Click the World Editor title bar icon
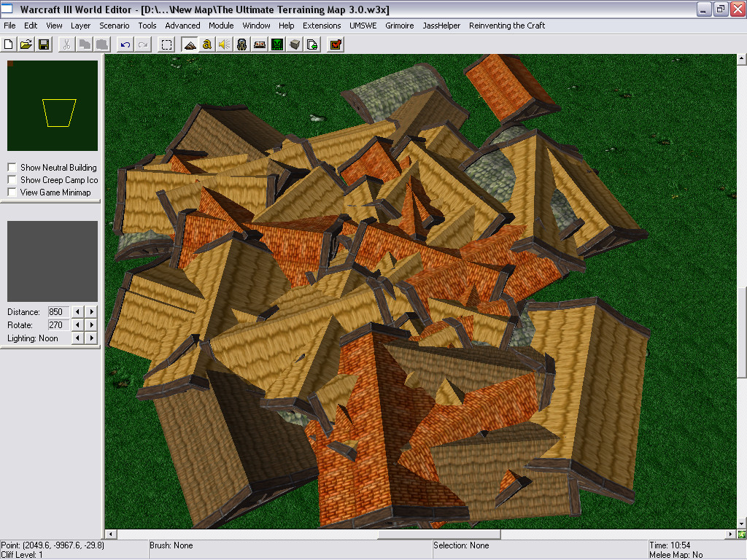Viewport: 747px width, 560px height. coord(7,9)
